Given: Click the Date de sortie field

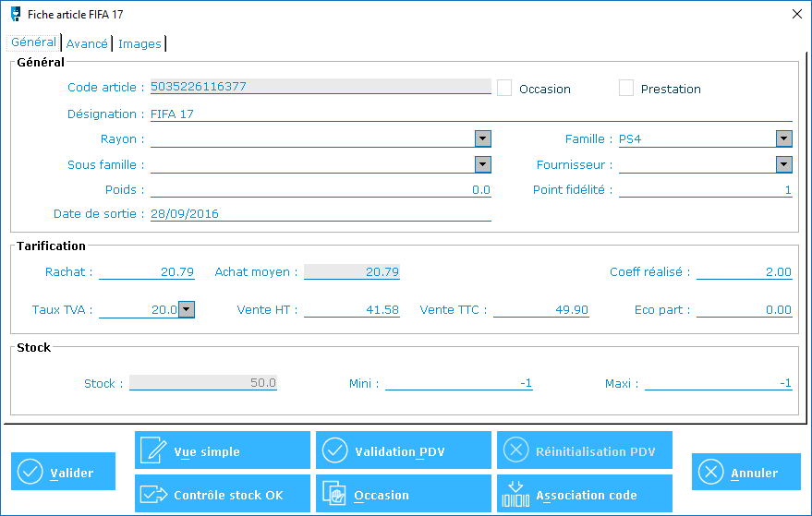Looking at the screenshot, I should point(321,214).
